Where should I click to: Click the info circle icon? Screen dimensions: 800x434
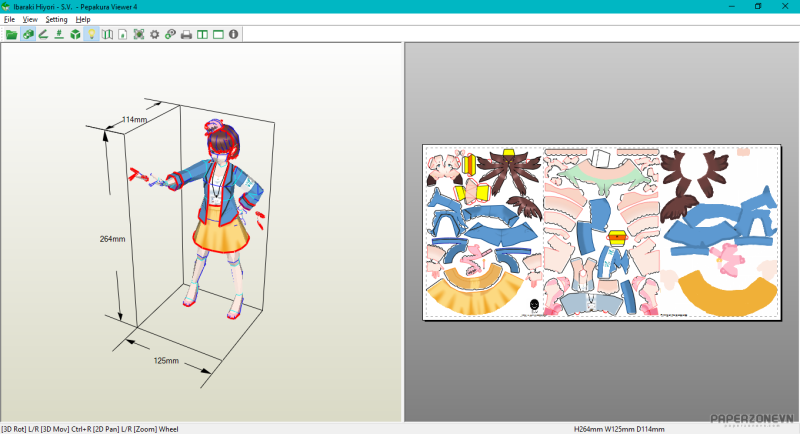[234, 34]
